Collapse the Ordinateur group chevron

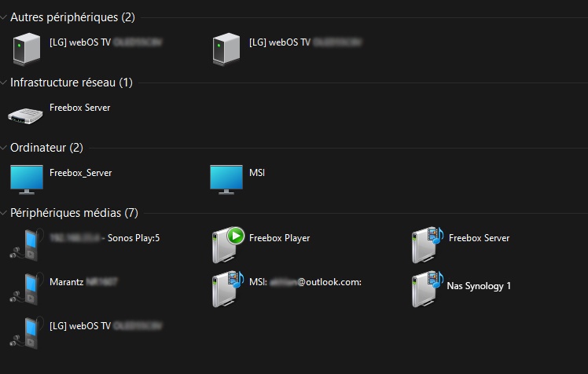pos(4,148)
